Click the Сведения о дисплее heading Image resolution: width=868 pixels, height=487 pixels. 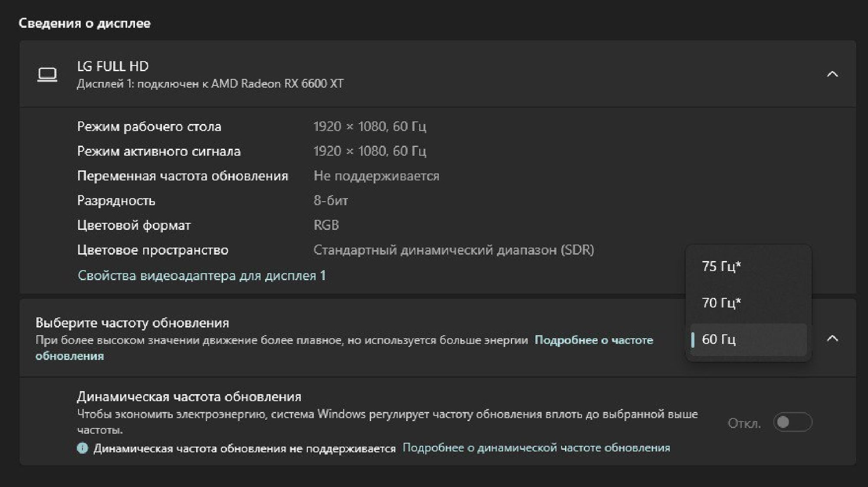tap(85, 23)
